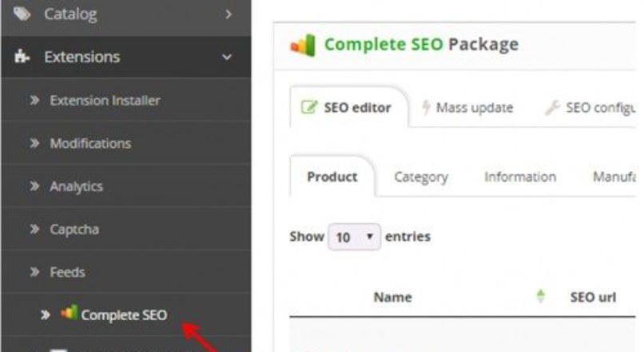644x352 pixels.
Task: Click double-arrow icon beside Complete SEO
Action: point(46,315)
